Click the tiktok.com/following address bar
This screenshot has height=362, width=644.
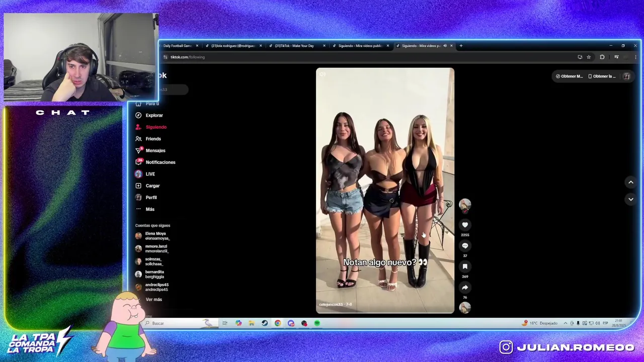187,57
